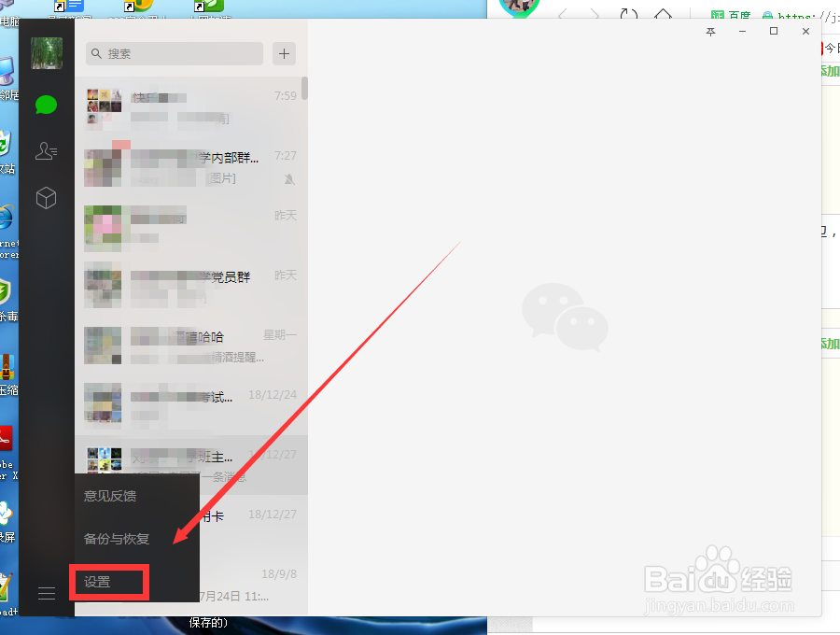The height and width of the screenshot is (635, 840).
Task: Click the plus button to start chat
Action: 284,53
